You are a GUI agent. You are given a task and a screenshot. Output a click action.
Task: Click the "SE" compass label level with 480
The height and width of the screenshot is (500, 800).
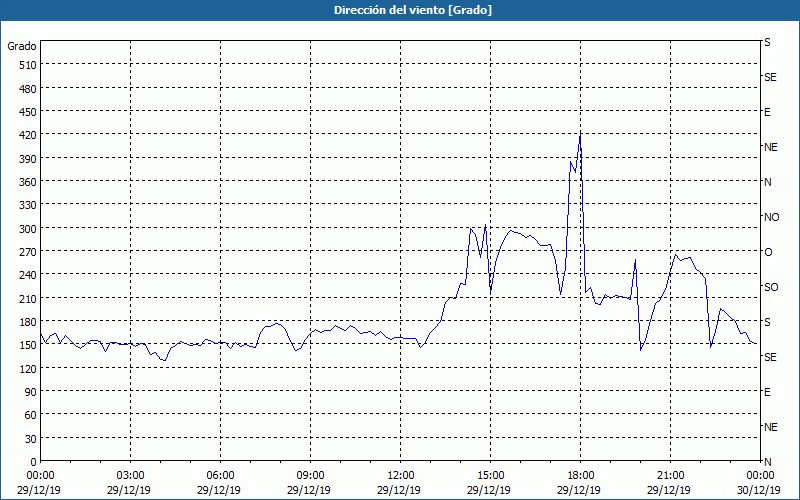(x=770, y=77)
